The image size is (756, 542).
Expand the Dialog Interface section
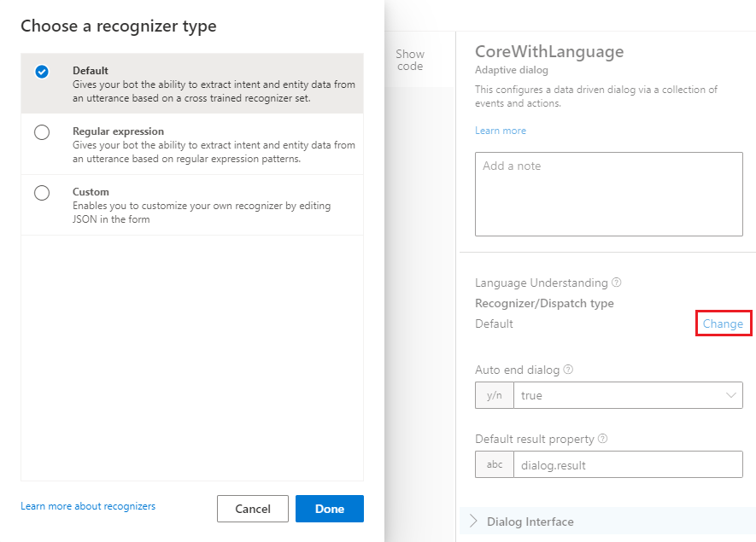pyautogui.click(x=530, y=522)
